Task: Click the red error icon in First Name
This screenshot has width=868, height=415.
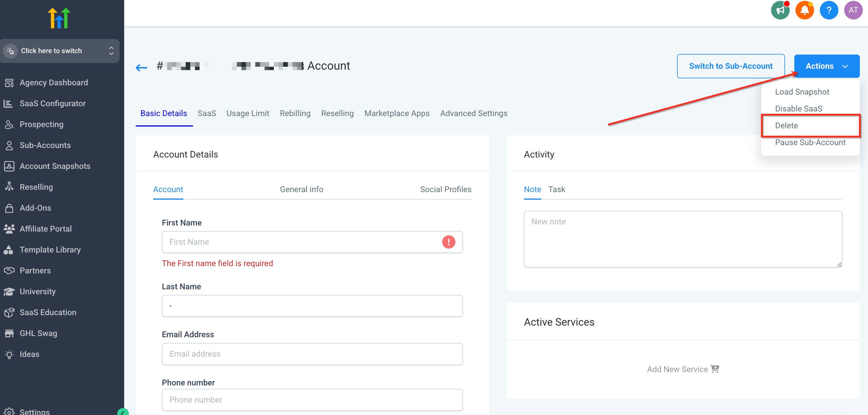Action: (x=449, y=242)
